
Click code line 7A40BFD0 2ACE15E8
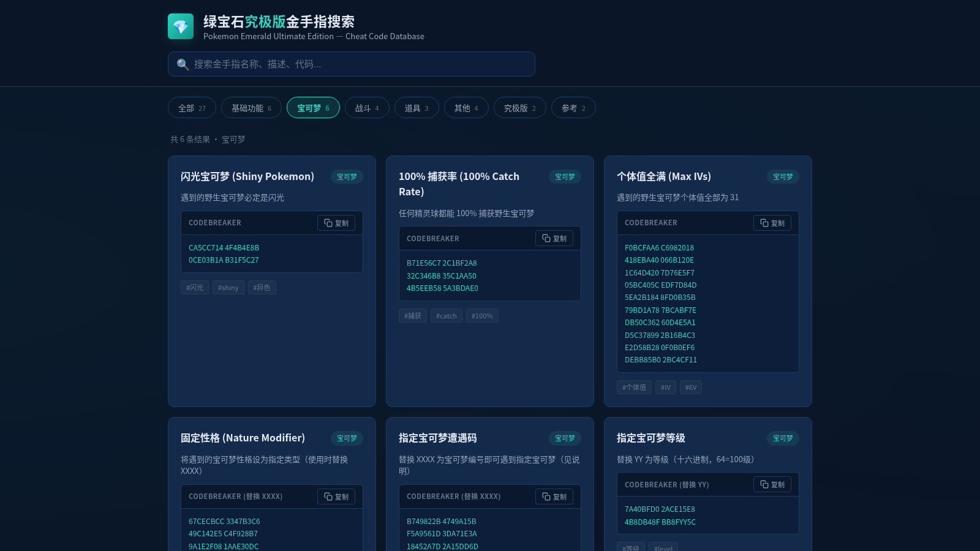point(660,509)
